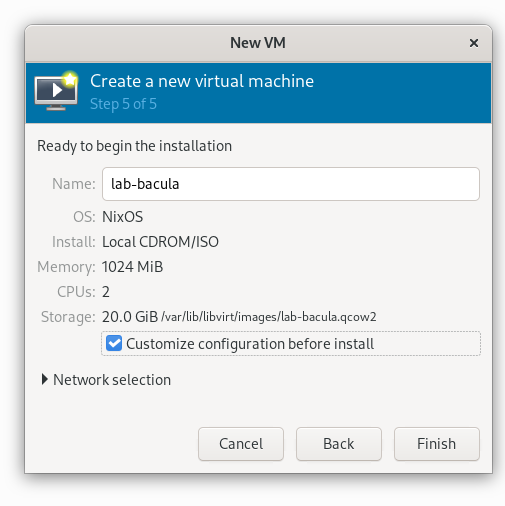Viewport: 505px width, 506px height.
Task: Click the Local CDROM/ISO install value
Action: click(x=160, y=242)
